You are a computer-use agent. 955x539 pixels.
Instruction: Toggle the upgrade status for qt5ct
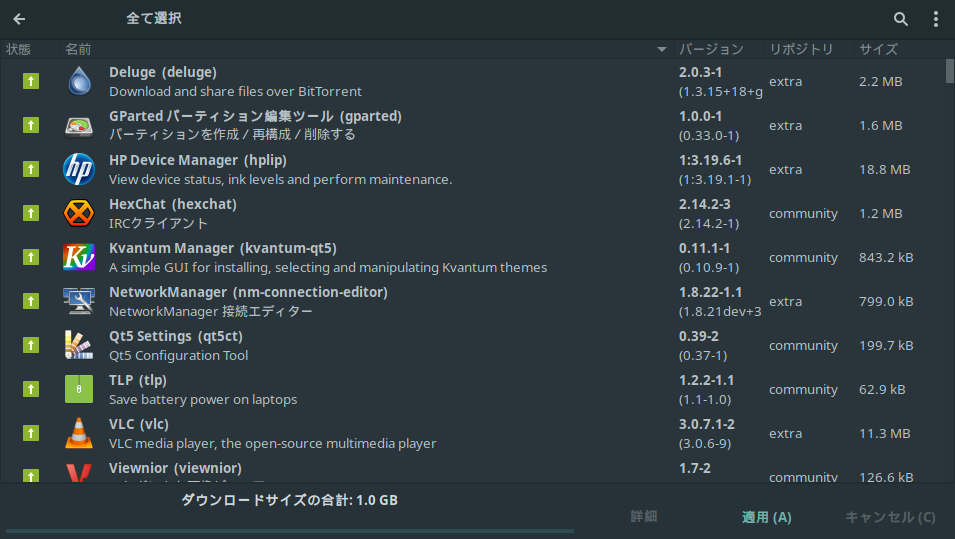click(x=31, y=345)
